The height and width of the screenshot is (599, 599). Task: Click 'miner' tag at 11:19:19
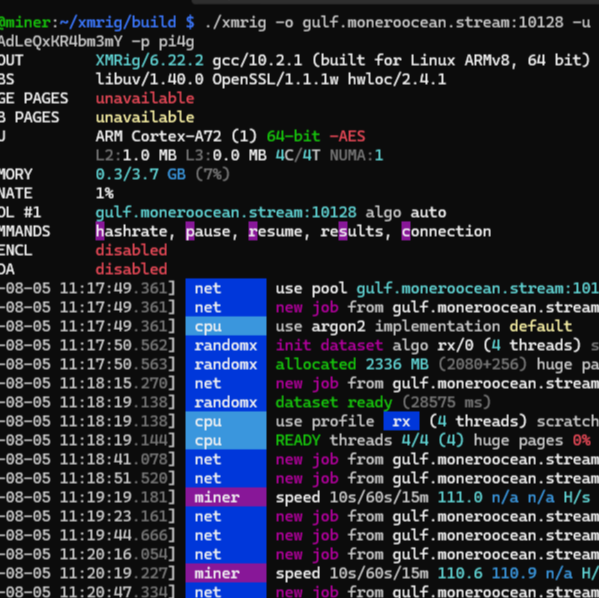click(226, 497)
